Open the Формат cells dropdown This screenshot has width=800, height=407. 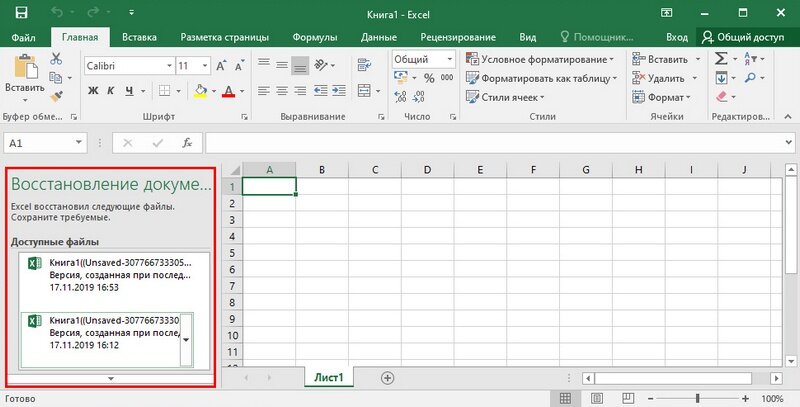[661, 97]
